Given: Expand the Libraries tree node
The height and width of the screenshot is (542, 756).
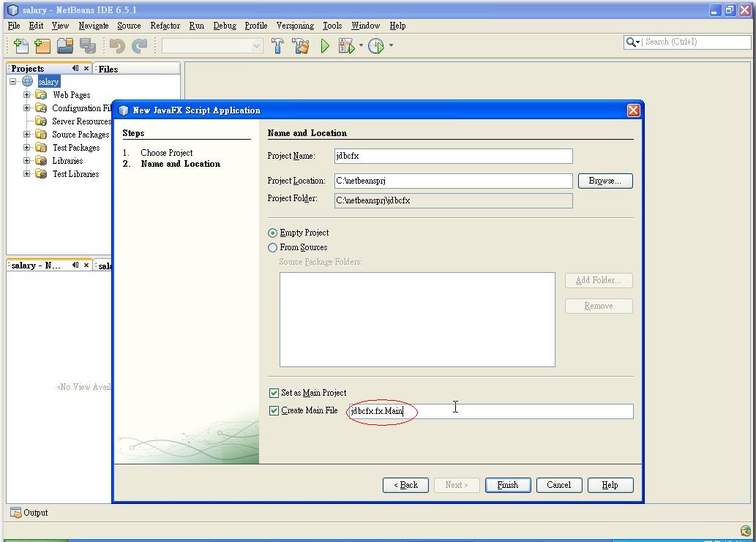Looking at the screenshot, I should tap(26, 161).
